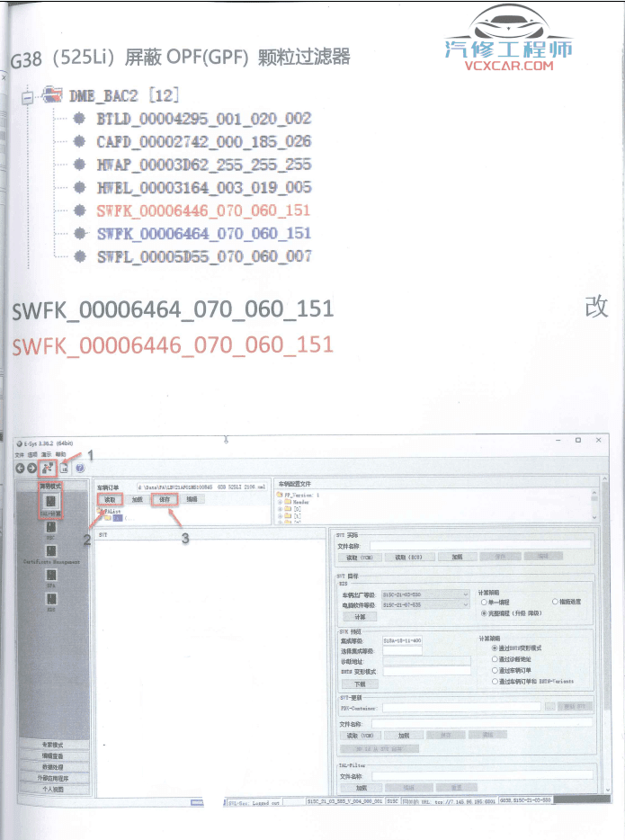Viewport: 625px width, 840px height.
Task: Click the E-Sys application title icon
Action: [x=19, y=443]
